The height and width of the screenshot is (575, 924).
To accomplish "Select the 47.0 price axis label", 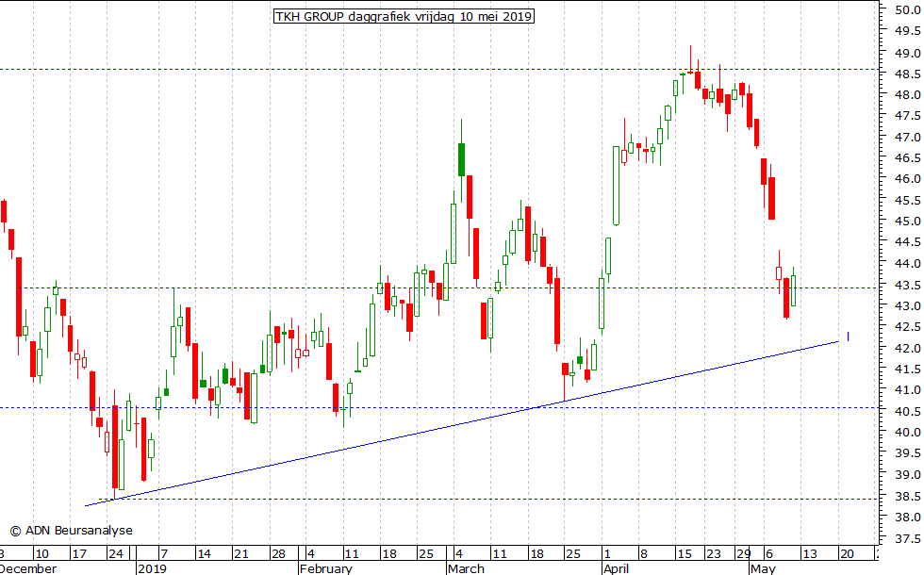I will click(x=907, y=138).
